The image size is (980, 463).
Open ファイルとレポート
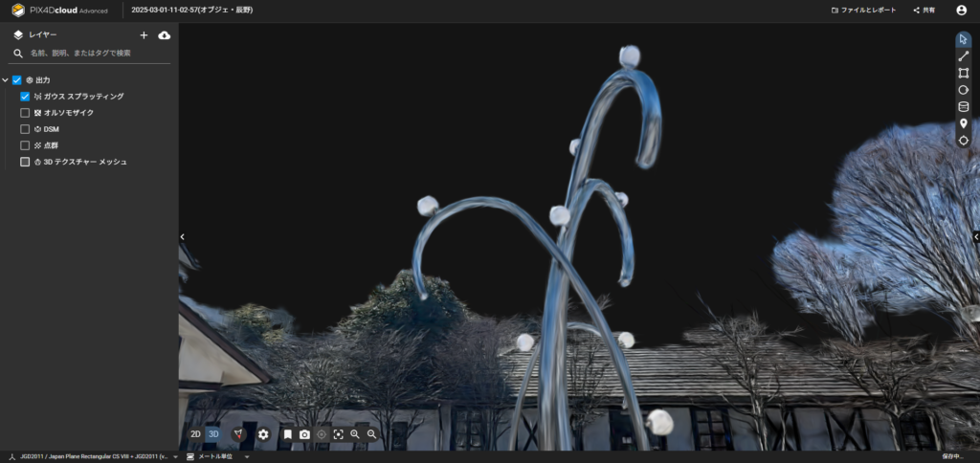[x=863, y=10]
